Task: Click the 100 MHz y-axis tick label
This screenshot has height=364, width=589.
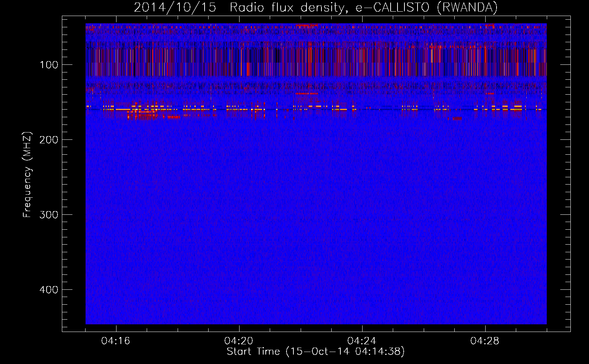Action: point(49,65)
